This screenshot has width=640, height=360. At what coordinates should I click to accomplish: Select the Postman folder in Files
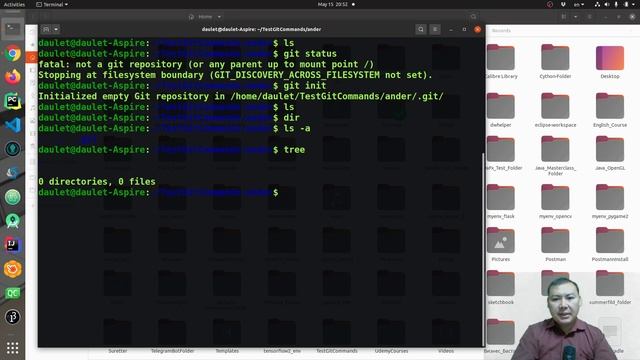coord(555,245)
